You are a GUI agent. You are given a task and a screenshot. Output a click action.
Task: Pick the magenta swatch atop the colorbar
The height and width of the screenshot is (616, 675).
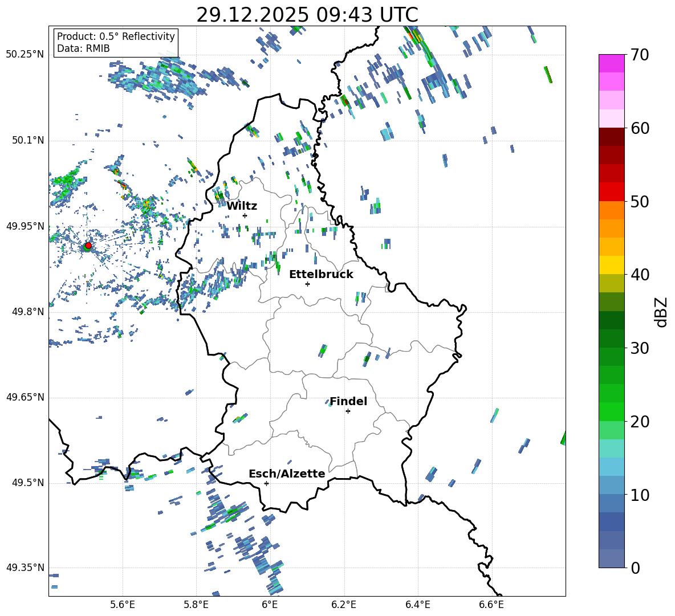click(x=612, y=63)
